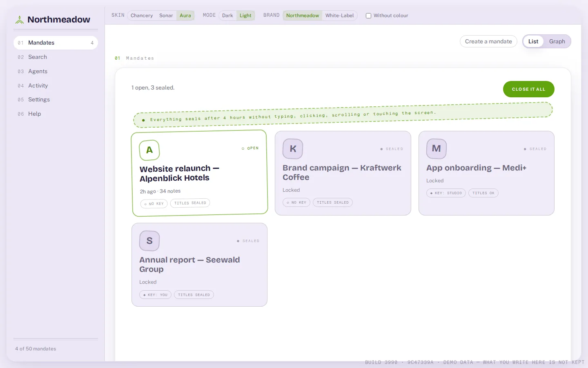Switch to the List view tab

click(x=533, y=41)
